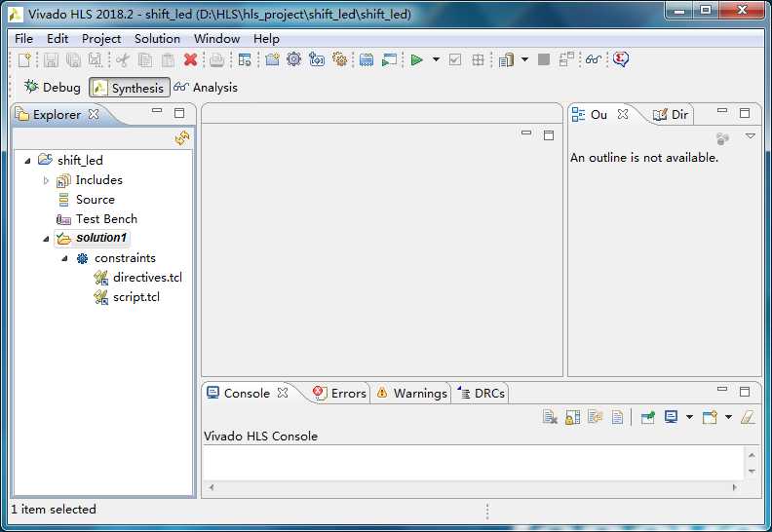Switch to the Errors tab
The height and width of the screenshot is (532, 772).
pos(340,394)
